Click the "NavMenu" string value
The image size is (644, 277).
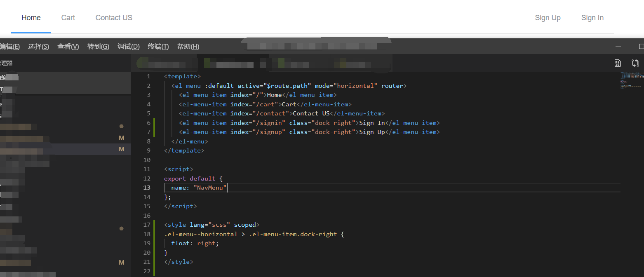210,188
